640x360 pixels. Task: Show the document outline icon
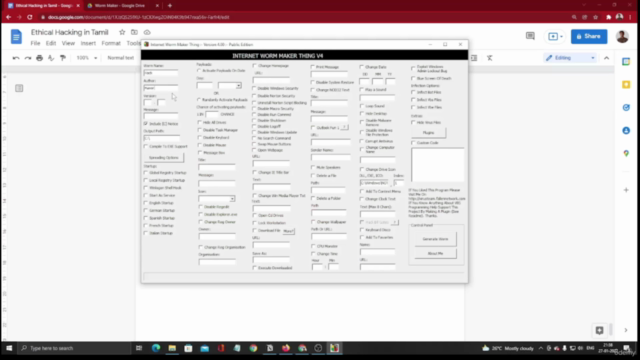pos(19,88)
